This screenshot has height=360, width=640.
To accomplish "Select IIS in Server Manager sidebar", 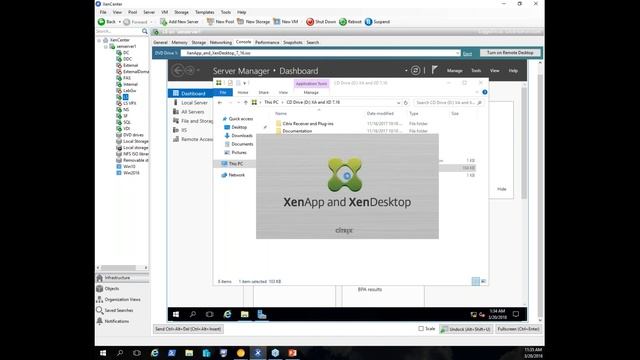I will (x=184, y=130).
